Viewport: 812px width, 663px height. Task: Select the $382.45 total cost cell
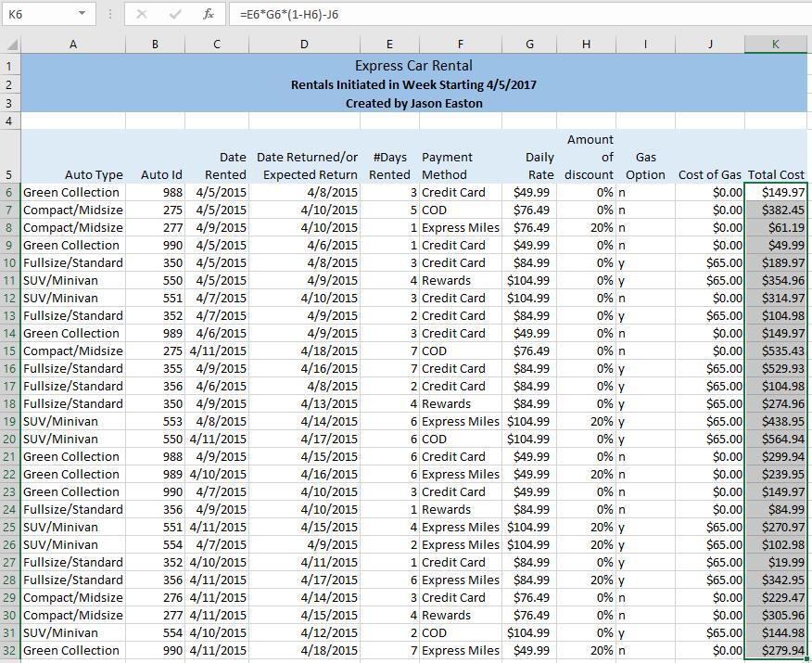(776, 210)
